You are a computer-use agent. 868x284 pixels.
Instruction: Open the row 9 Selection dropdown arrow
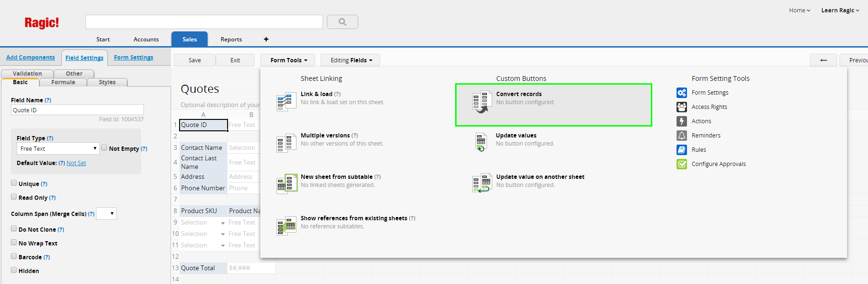click(223, 223)
